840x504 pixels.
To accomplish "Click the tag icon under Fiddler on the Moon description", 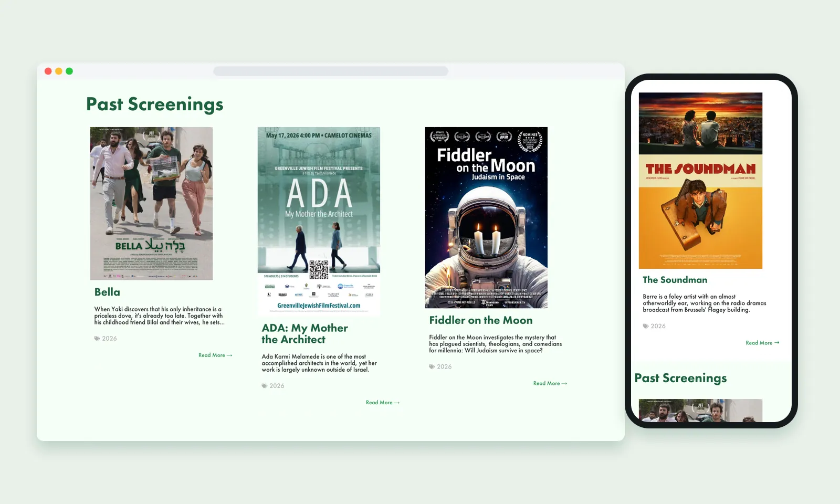I will point(432,367).
